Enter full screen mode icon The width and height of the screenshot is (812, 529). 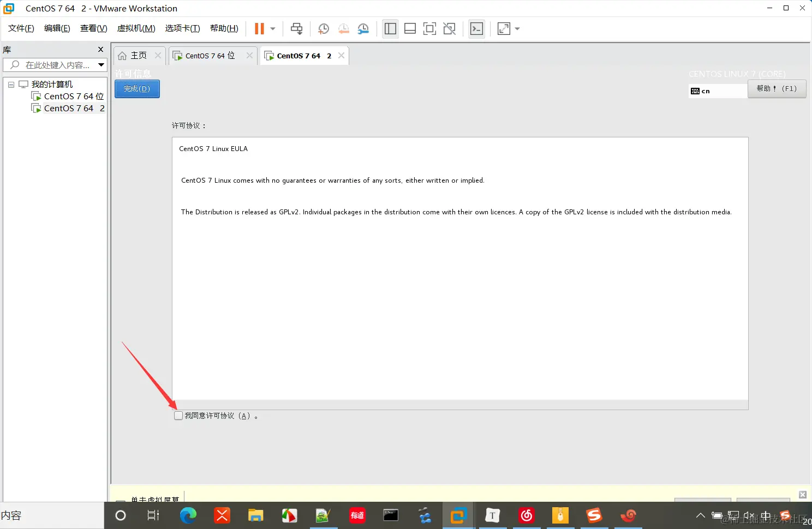[x=429, y=29]
